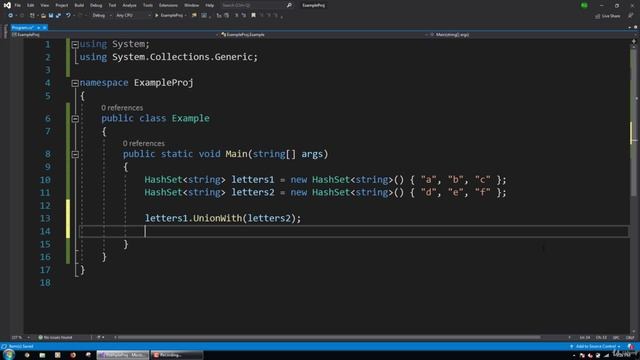Click the horizontal editor scrollbar
This screenshot has height=360, width=640.
tap(329, 338)
